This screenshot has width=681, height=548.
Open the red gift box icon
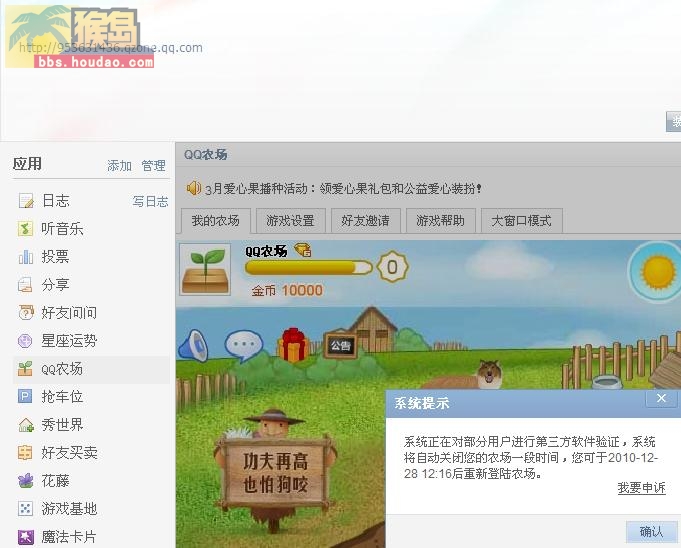pos(293,345)
